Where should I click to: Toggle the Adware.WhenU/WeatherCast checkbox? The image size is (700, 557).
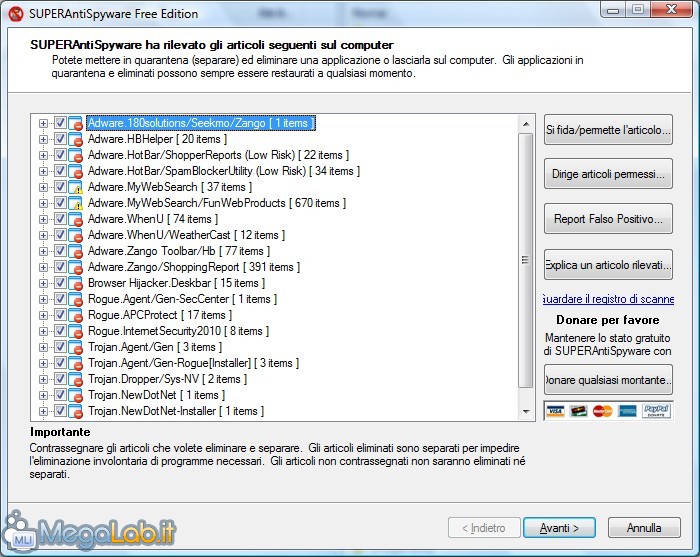click(x=60, y=235)
